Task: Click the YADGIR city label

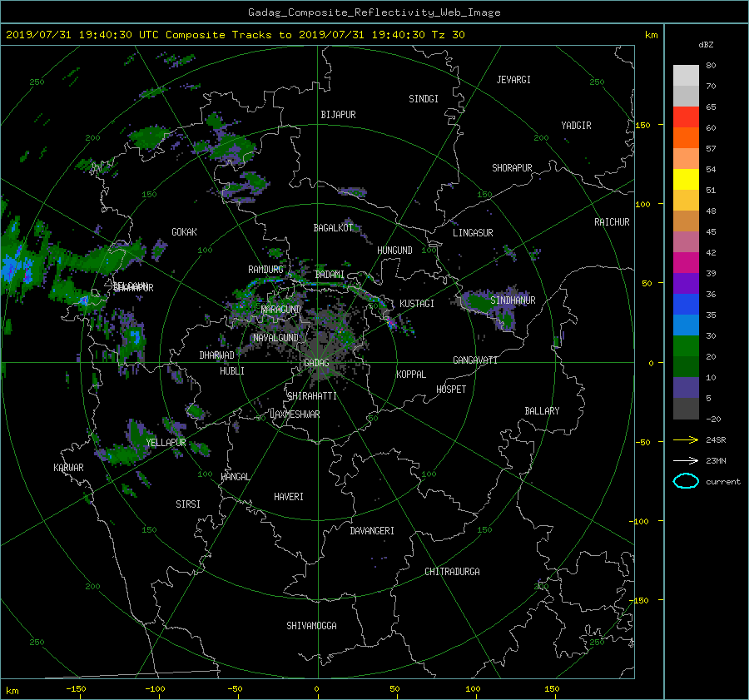Action: (576, 126)
